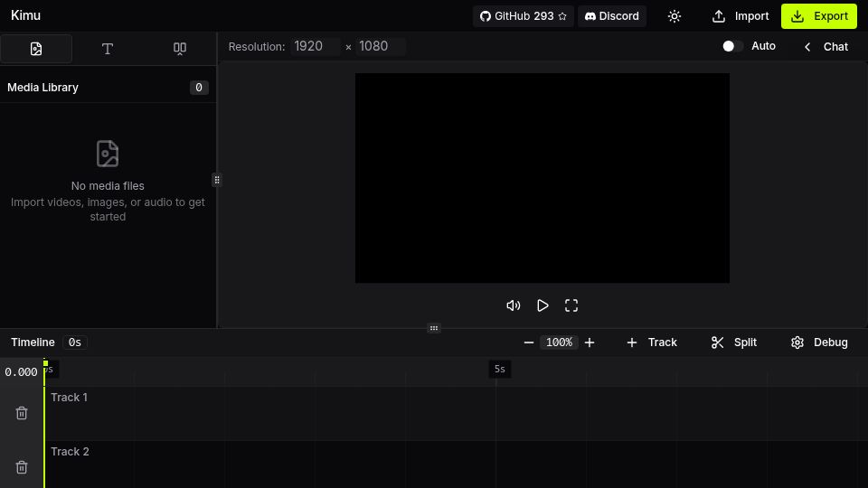
Task: Toggle light theme with sun icon
Action: point(674,16)
